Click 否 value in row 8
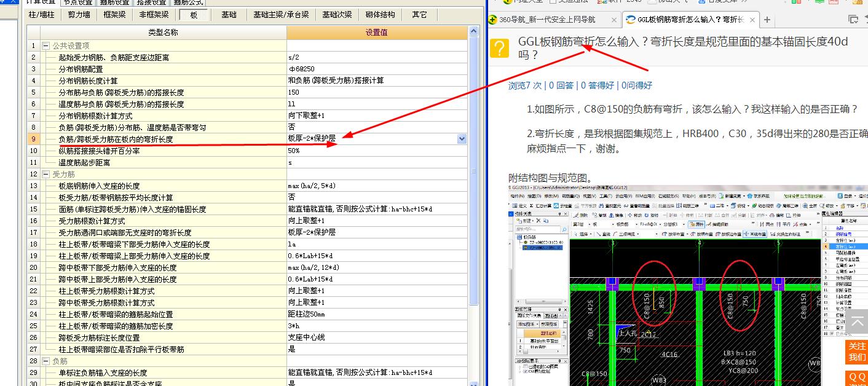Image resolution: width=868 pixels, height=386 pixels. 377,127
